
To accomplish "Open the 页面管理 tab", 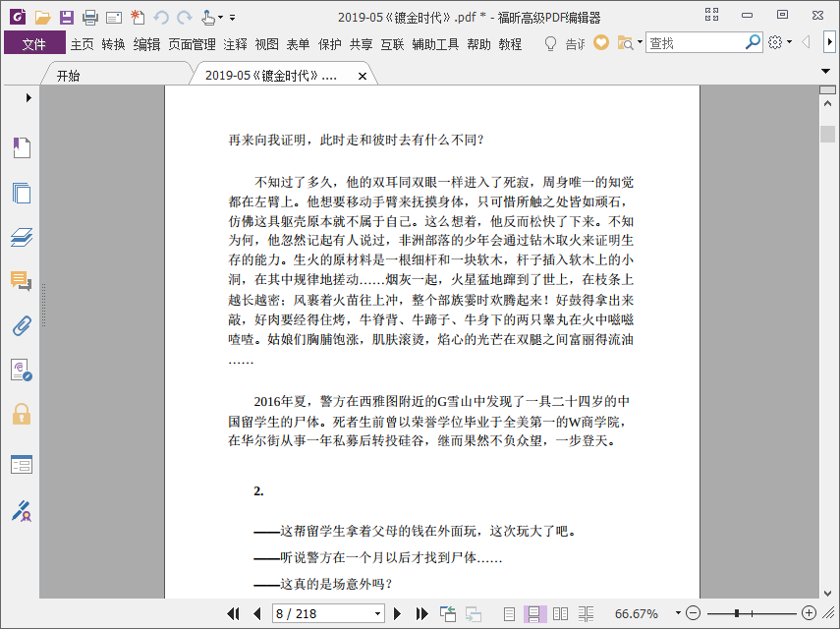I will (x=192, y=44).
